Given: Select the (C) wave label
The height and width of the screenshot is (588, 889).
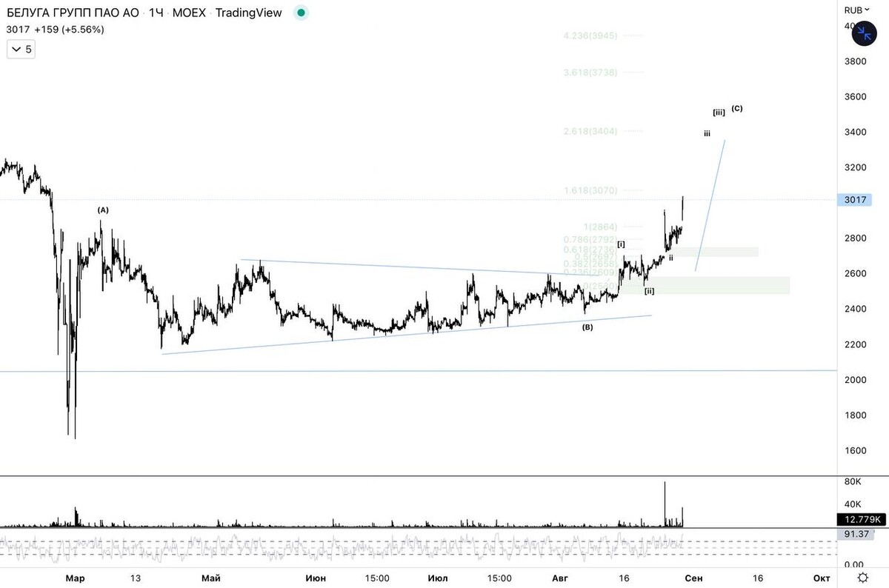Looking at the screenshot, I should click(737, 108).
